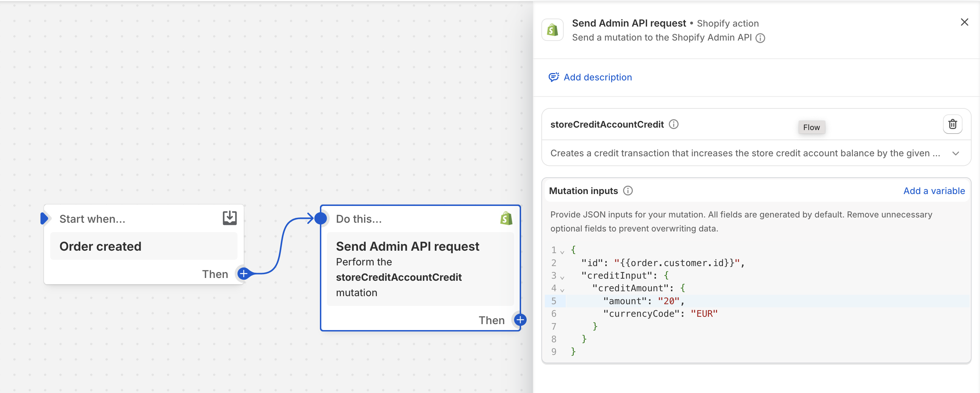Click the plus button after Order created Then

[x=243, y=273]
